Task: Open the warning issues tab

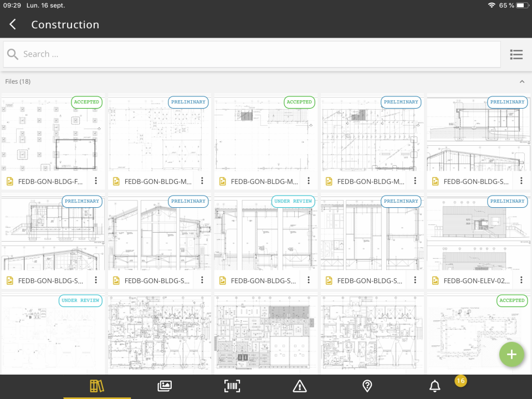Action: click(x=300, y=386)
